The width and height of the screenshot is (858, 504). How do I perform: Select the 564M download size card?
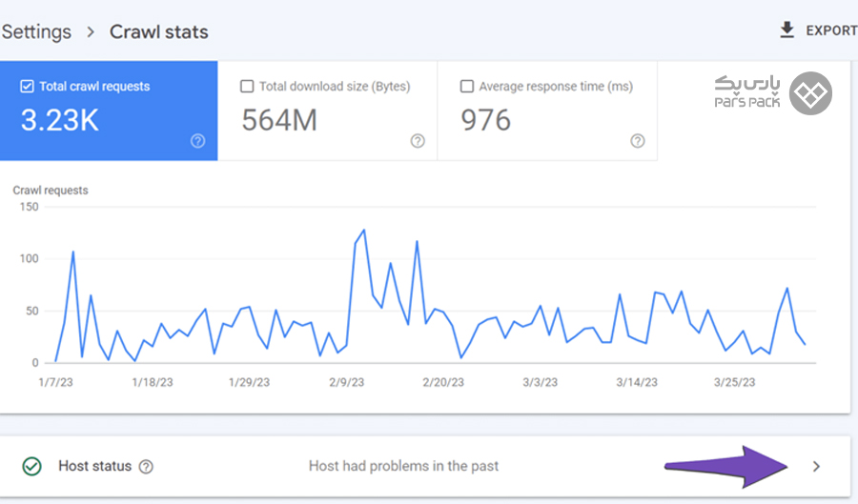coord(327,111)
